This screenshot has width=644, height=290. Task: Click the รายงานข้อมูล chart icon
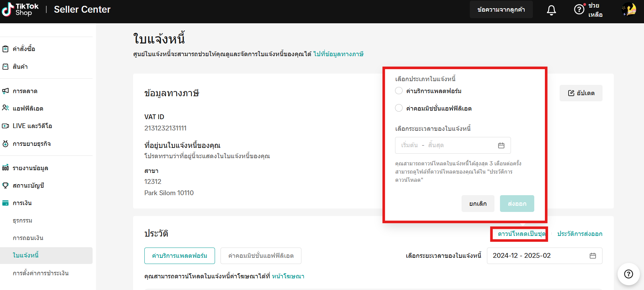5,168
